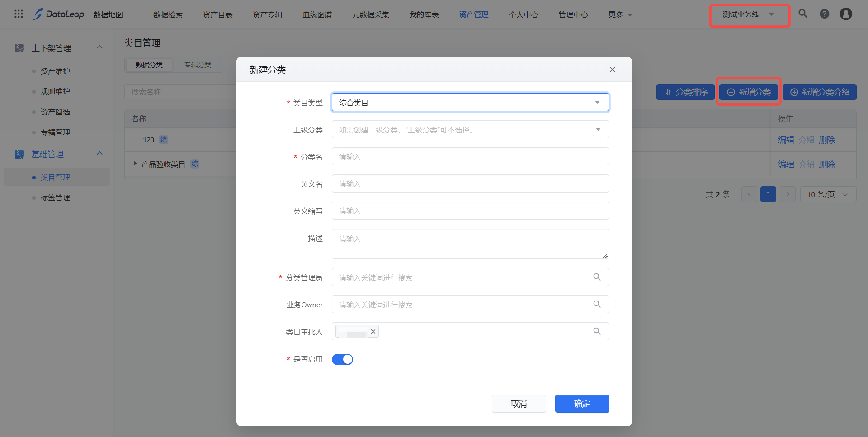Open the app grid launcher icon

[x=19, y=14]
